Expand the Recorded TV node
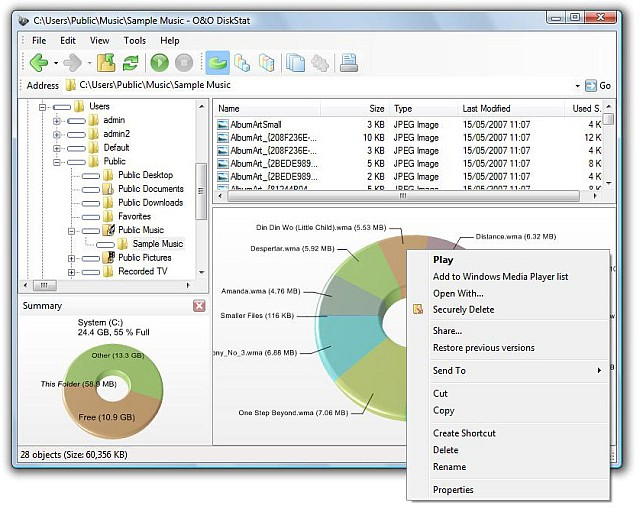Screen dimensions: 640x509 pos(71,272)
